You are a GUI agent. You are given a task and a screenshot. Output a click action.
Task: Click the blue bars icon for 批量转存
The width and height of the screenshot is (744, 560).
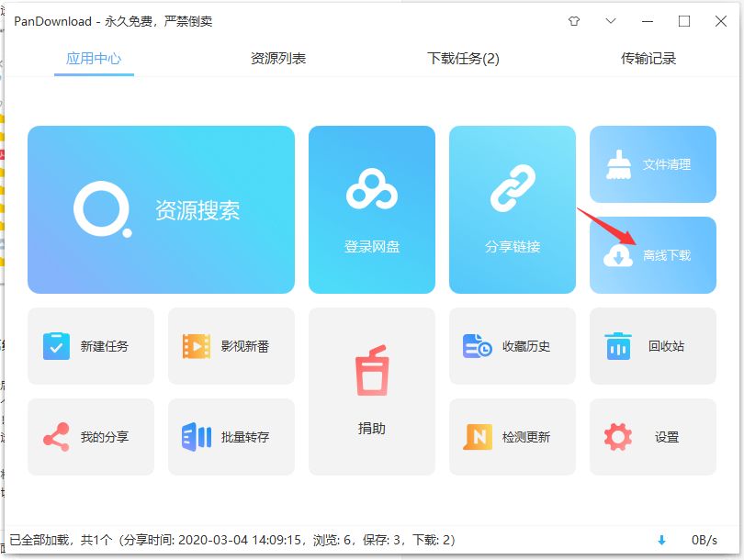point(197,437)
